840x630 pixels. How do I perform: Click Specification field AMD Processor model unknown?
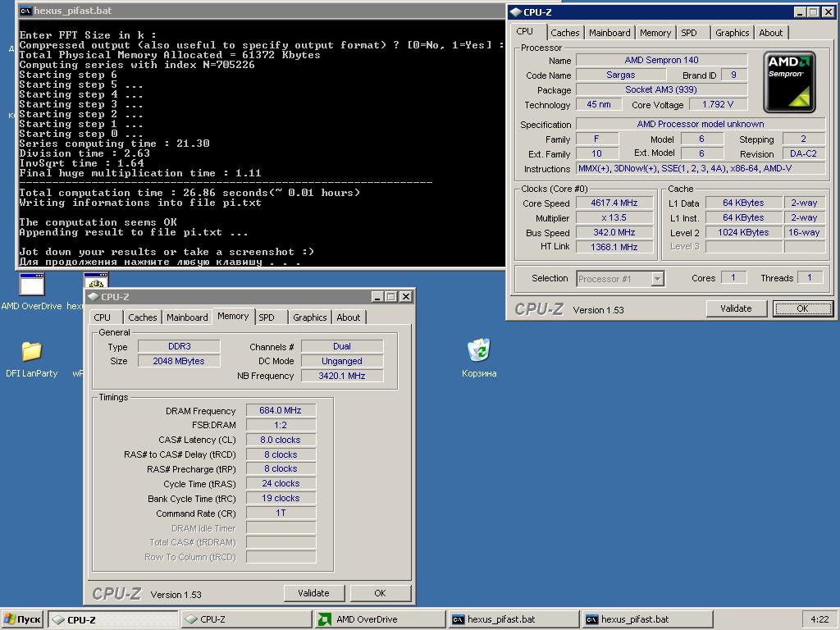point(701,125)
